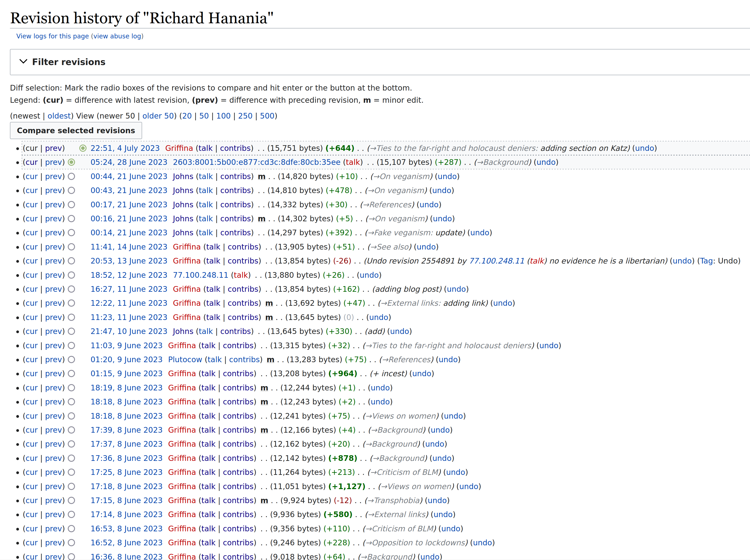Click Compare selected revisions button

(x=76, y=131)
